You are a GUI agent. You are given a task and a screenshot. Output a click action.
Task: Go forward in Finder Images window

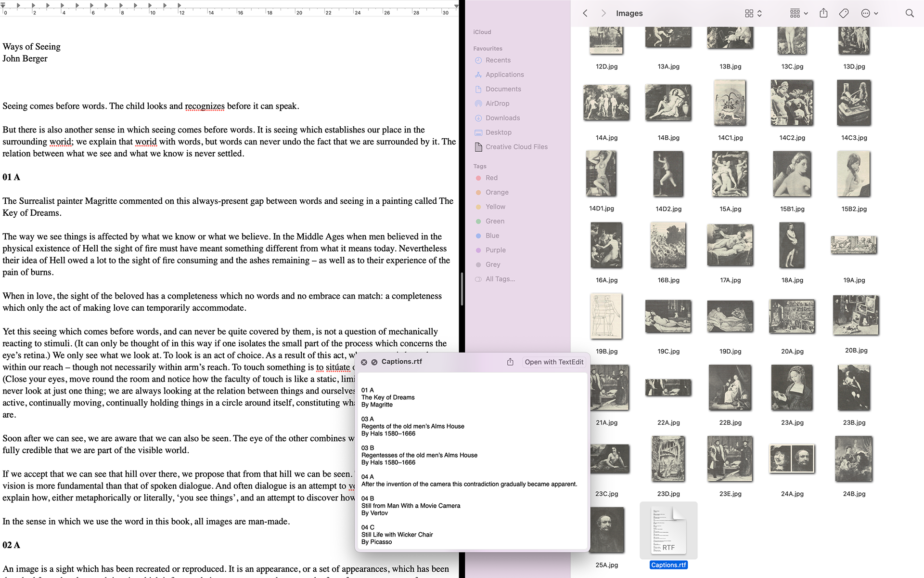click(x=603, y=13)
